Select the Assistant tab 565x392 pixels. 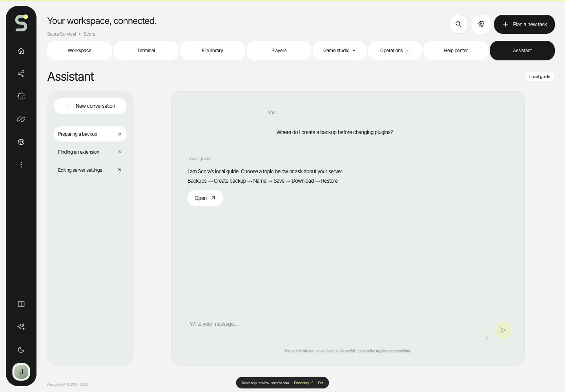pyautogui.click(x=522, y=51)
